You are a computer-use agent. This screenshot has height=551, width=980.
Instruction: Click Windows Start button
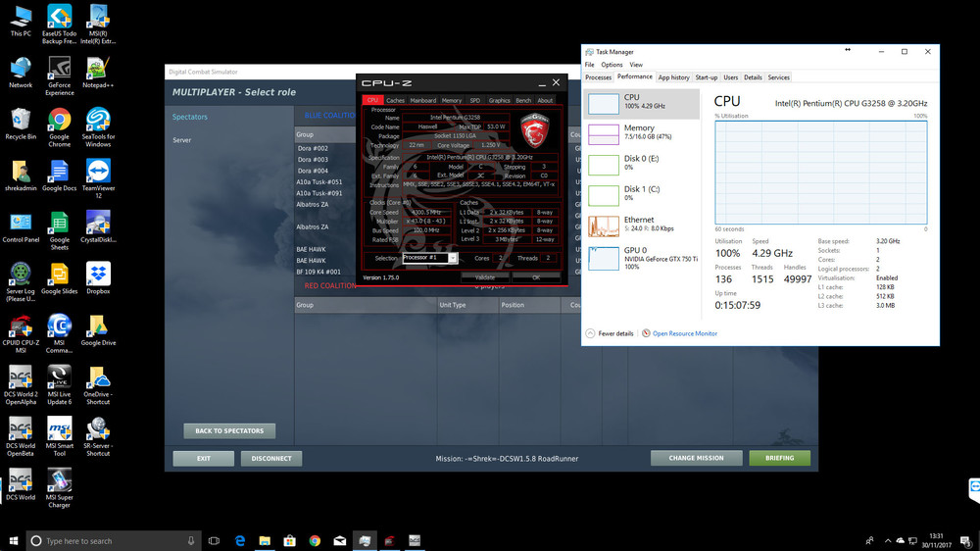13,540
